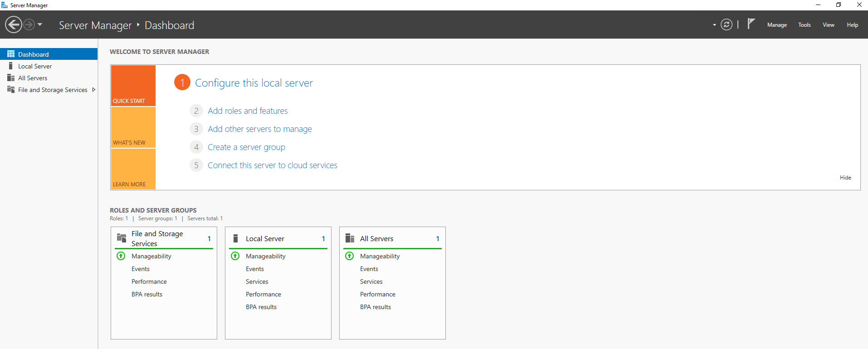Click Manageability status icon in All Servers tile
Viewport: 868px width, 349px height.
click(350, 256)
